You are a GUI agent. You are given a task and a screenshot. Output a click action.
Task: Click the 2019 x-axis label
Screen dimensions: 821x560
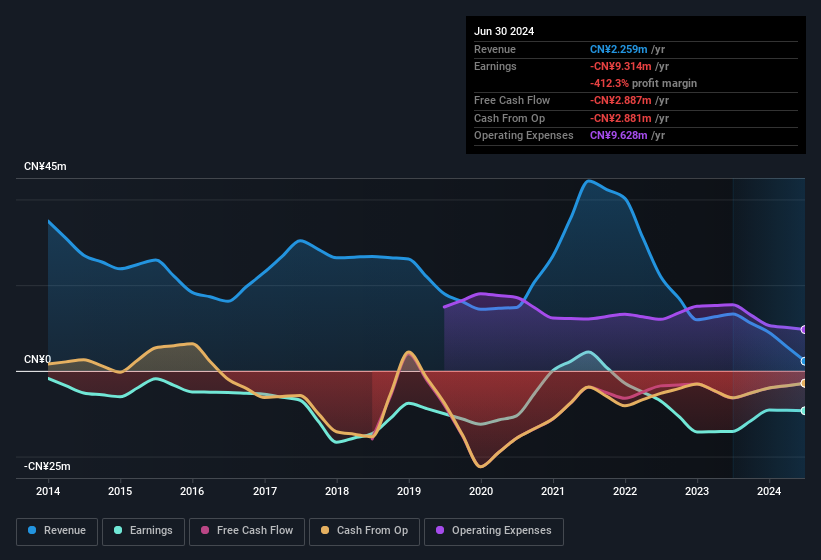pyautogui.click(x=409, y=491)
